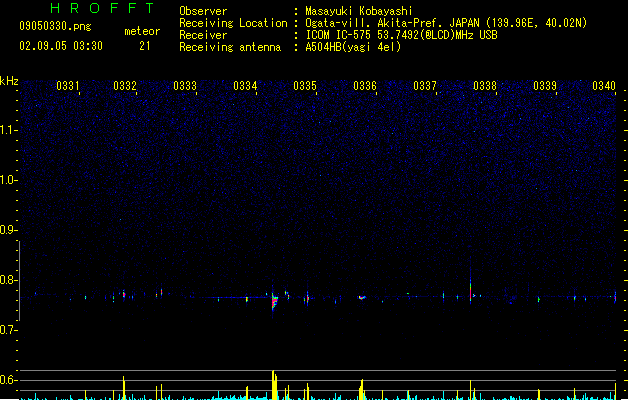
Task: Click the date stamp 02.09.05 03:30
Action: [x=61, y=46]
